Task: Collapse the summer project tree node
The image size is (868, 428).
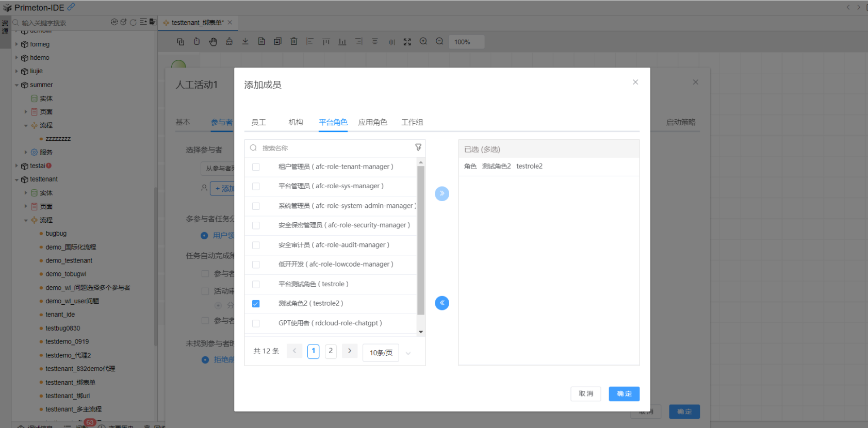Action: click(x=17, y=85)
